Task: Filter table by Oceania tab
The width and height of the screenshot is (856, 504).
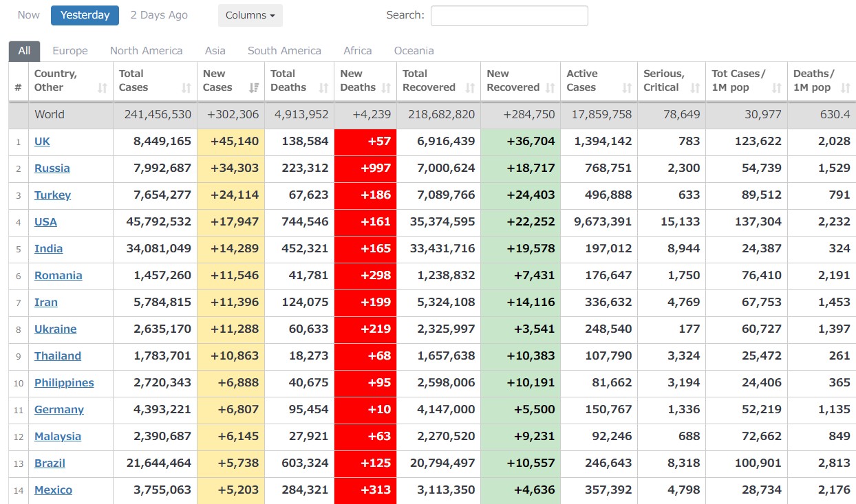Action: [414, 51]
